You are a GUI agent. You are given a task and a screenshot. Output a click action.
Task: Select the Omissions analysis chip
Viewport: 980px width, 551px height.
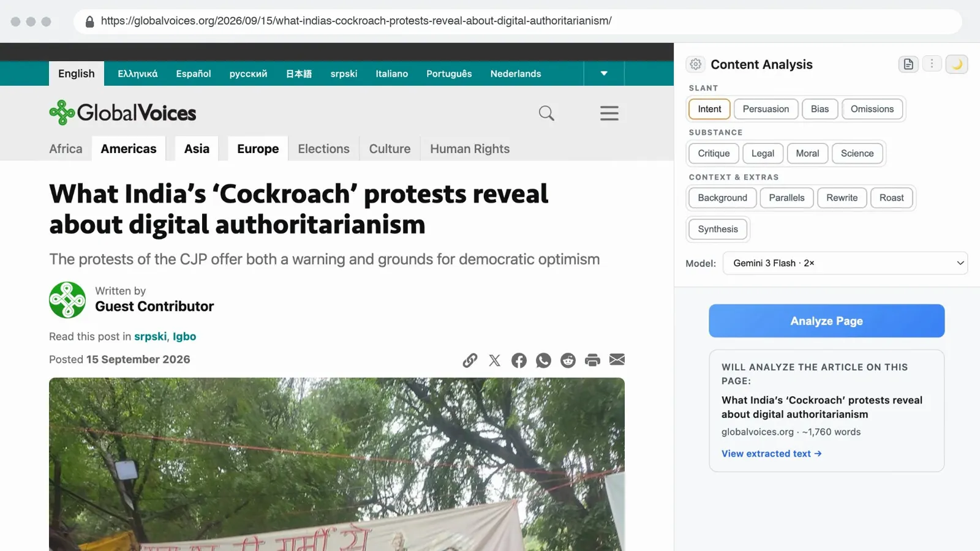click(x=872, y=109)
